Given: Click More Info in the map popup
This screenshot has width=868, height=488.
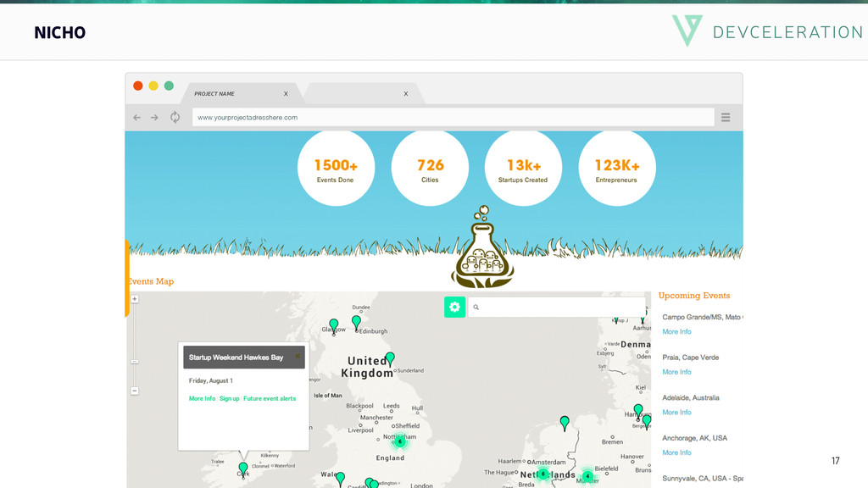Looking at the screenshot, I should coord(202,398).
